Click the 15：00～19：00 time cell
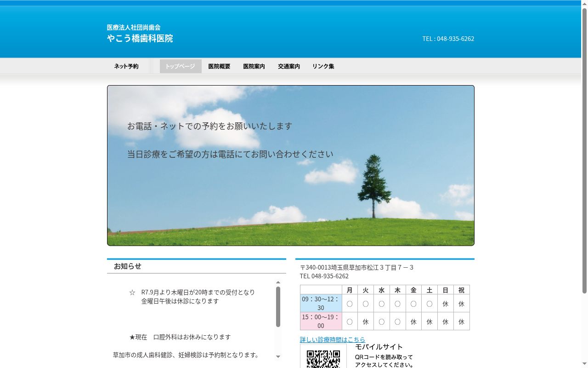Viewport: 588px width, 368px height. click(x=321, y=321)
